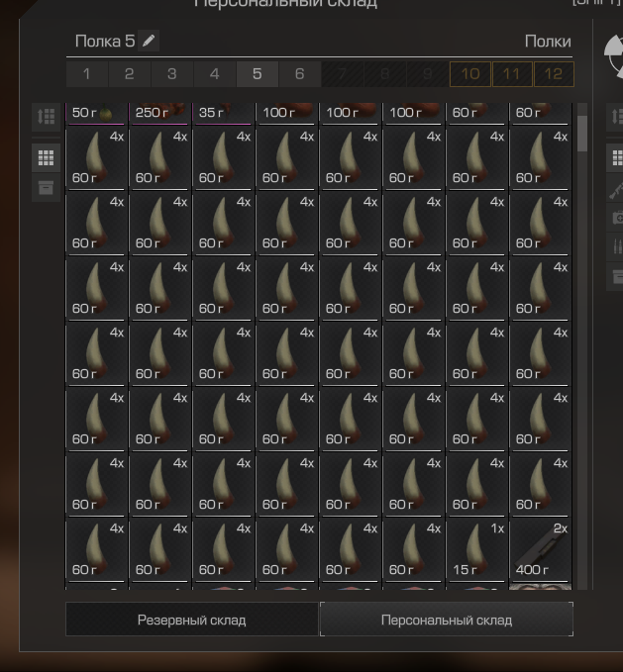Select the 2x item weighing 400 г
The width and height of the screenshot is (623, 672).
(541, 550)
